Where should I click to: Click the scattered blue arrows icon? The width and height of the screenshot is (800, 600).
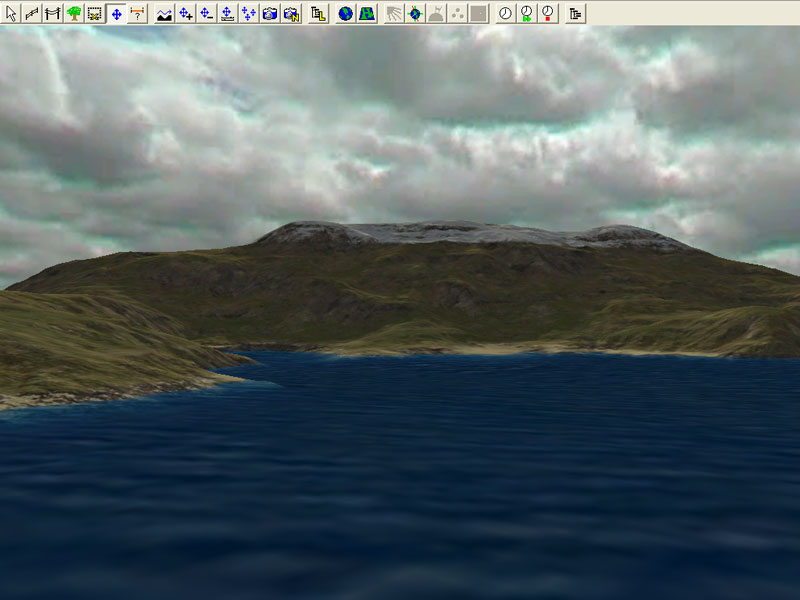pos(248,13)
